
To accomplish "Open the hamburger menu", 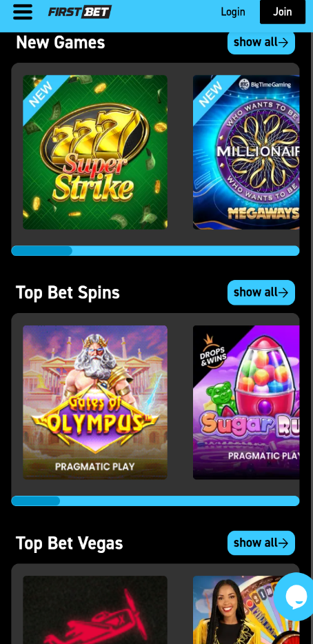I will (x=23, y=12).
